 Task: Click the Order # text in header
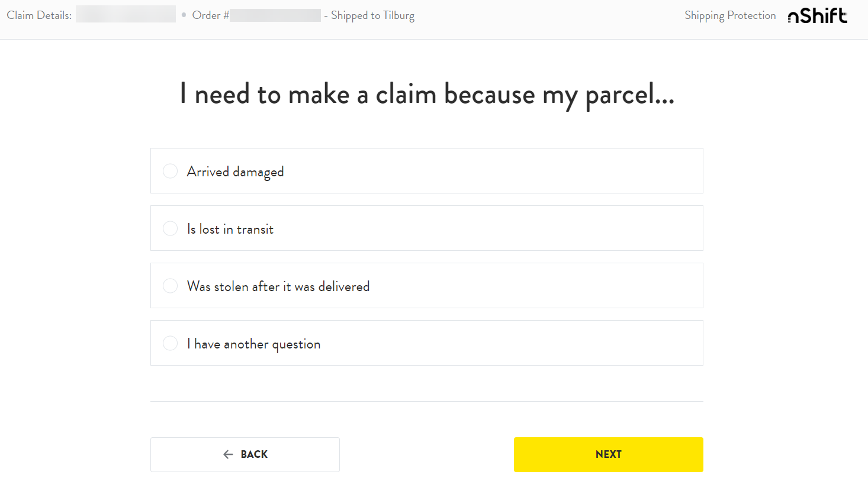(210, 15)
